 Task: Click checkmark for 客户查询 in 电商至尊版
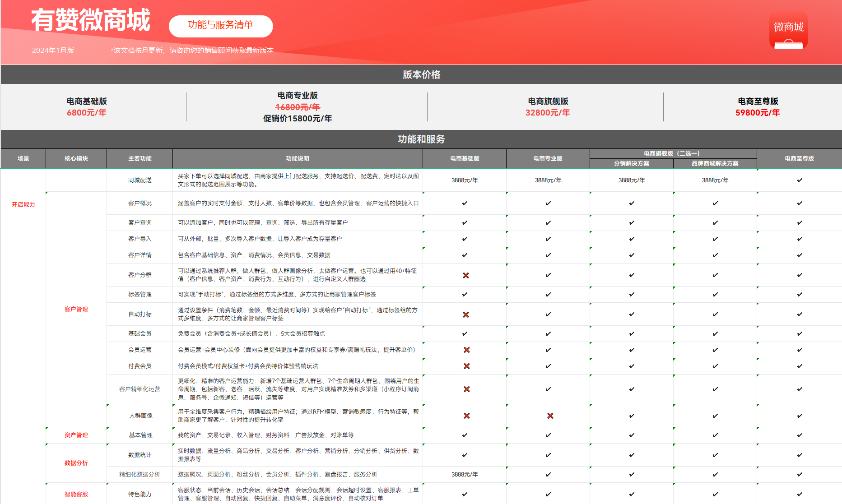[800, 222]
